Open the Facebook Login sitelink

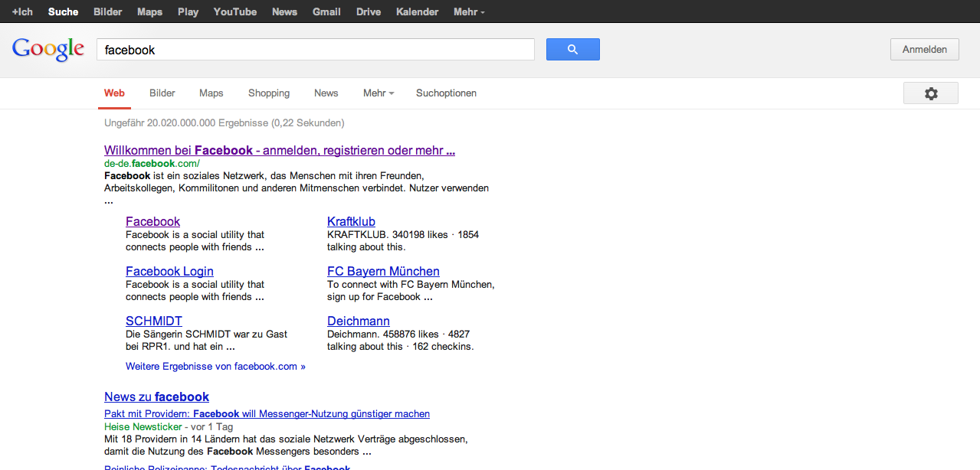coord(169,272)
